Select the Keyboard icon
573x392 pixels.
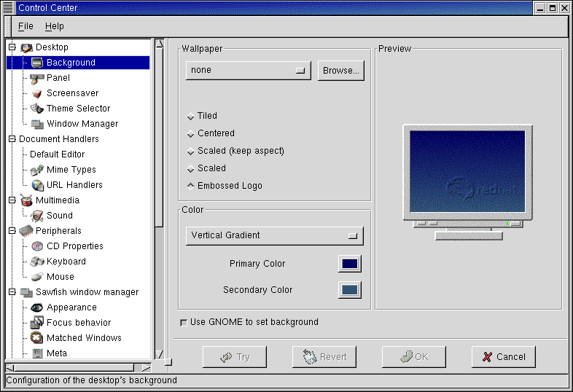coord(37,262)
